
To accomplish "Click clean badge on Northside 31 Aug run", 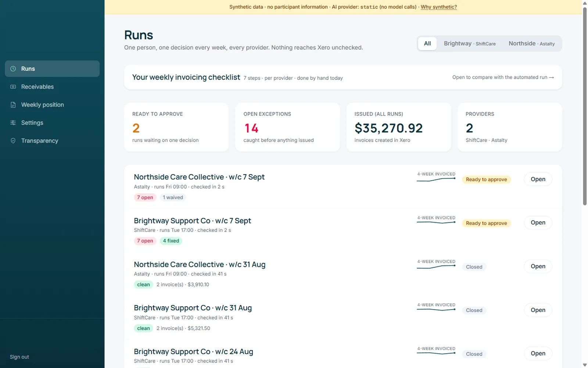I will point(144,285).
